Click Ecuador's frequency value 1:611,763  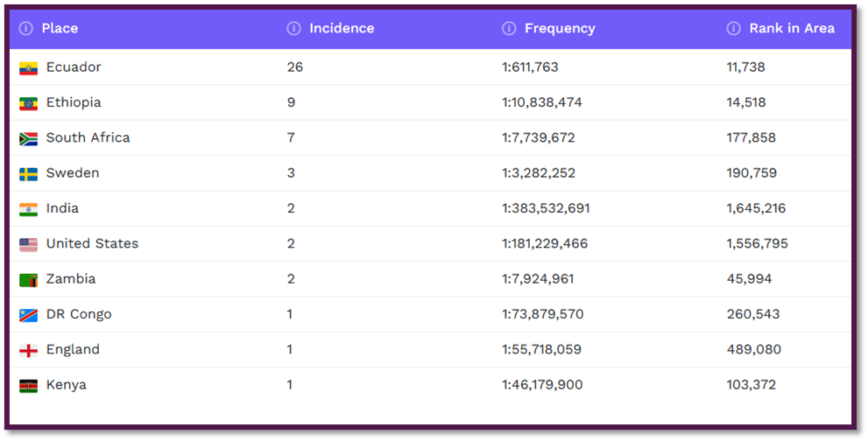(x=530, y=67)
